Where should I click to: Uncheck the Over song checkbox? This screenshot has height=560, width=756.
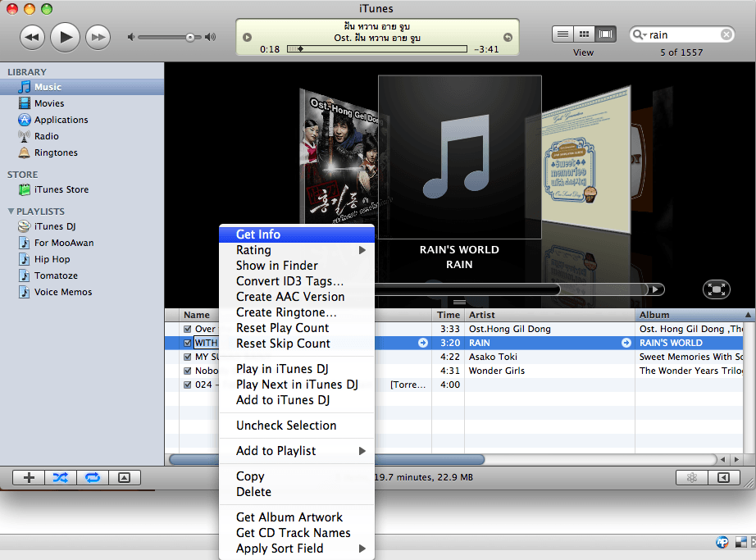188,329
